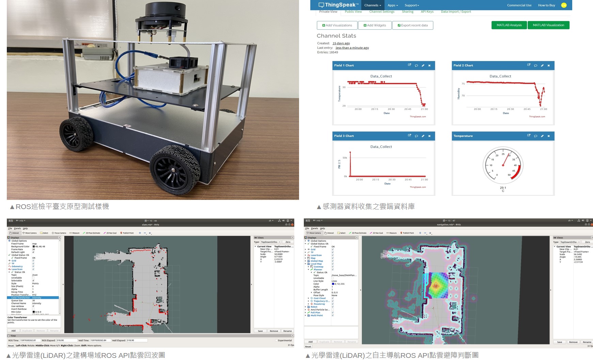Edit Field 1 Chart with pencil icon
The image size is (593, 364).
pyautogui.click(x=423, y=65)
